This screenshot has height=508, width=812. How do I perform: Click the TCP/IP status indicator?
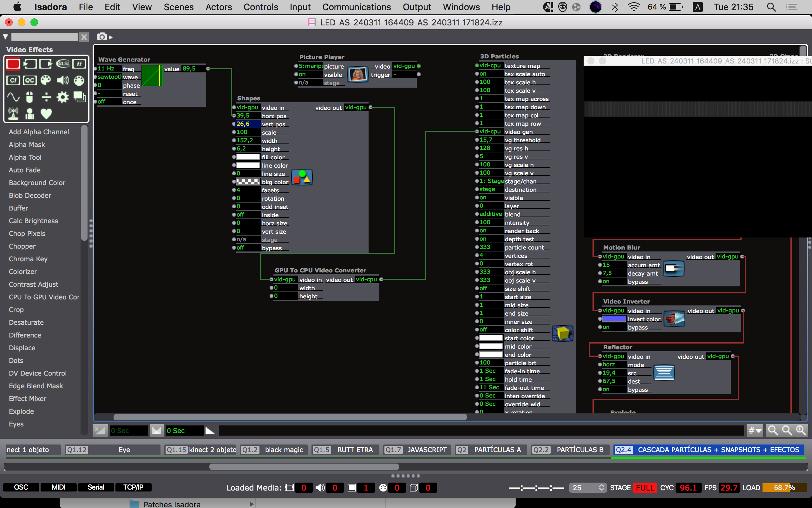click(133, 487)
